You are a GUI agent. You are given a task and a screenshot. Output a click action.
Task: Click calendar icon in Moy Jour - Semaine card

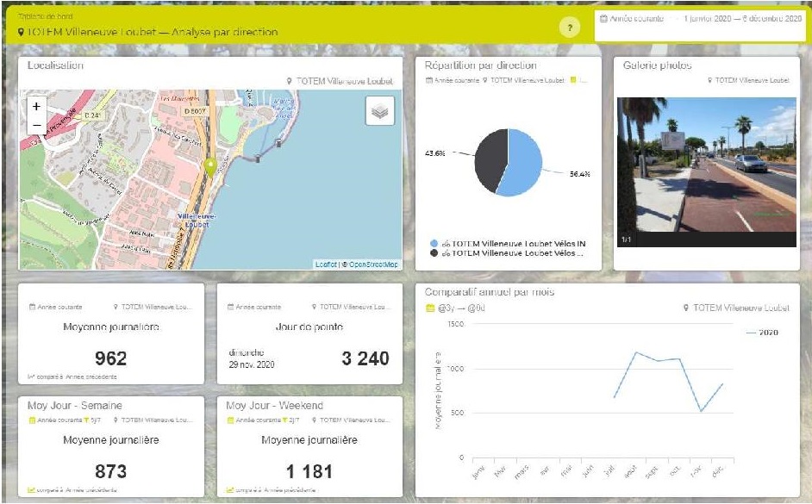pos(31,420)
